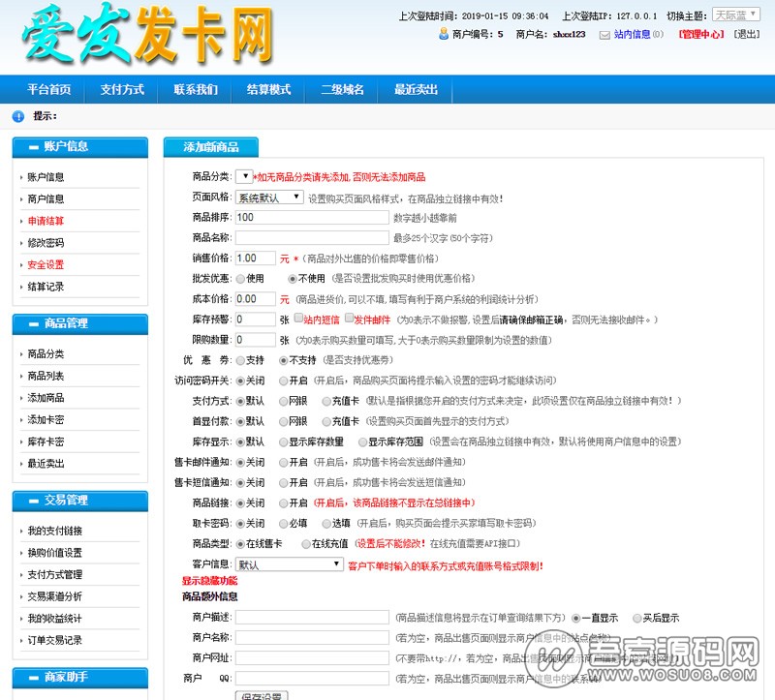Click the 退出 logout link

(747, 35)
